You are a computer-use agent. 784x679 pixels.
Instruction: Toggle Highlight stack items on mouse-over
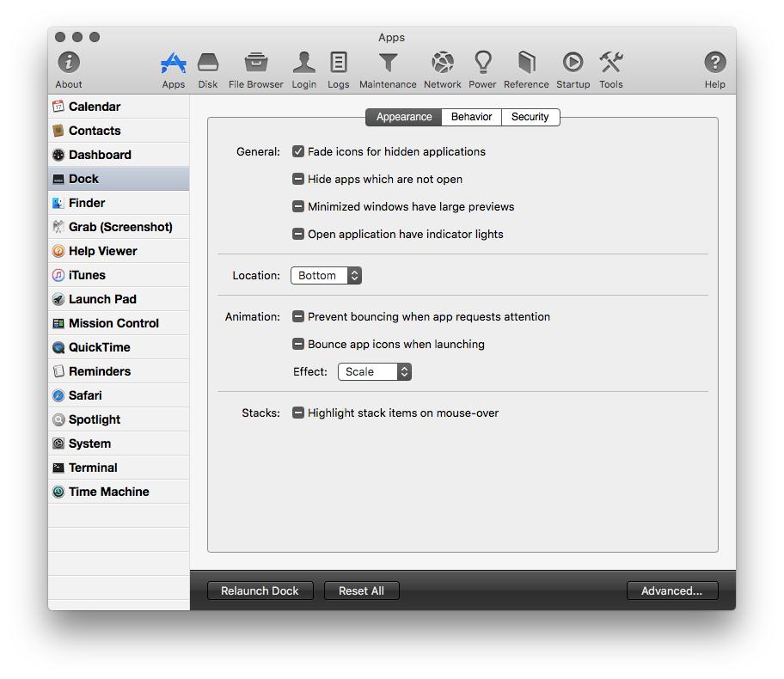298,413
